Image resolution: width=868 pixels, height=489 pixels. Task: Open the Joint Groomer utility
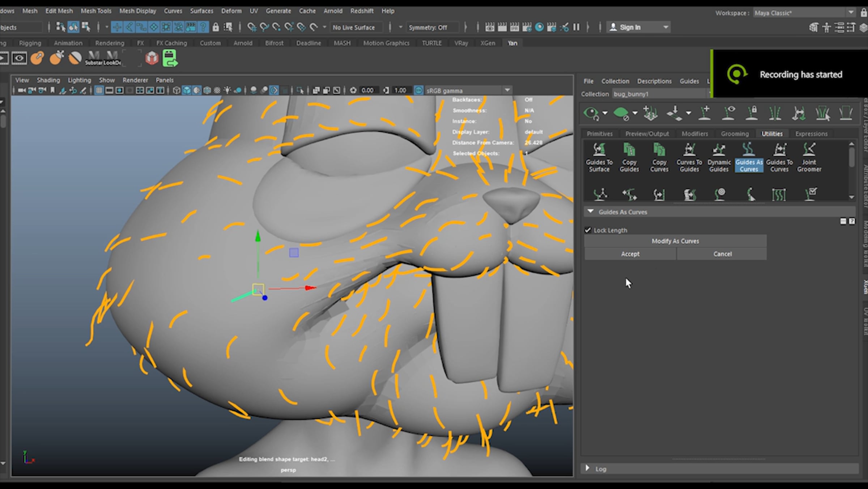(809, 157)
